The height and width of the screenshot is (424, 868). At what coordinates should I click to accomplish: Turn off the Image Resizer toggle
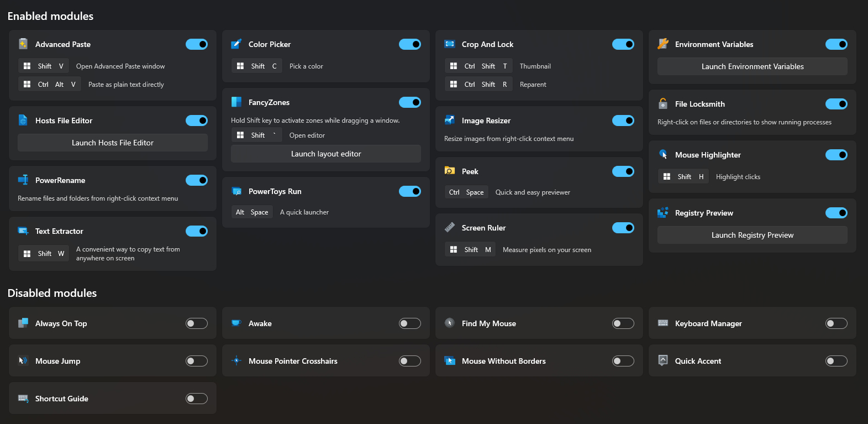click(x=623, y=121)
